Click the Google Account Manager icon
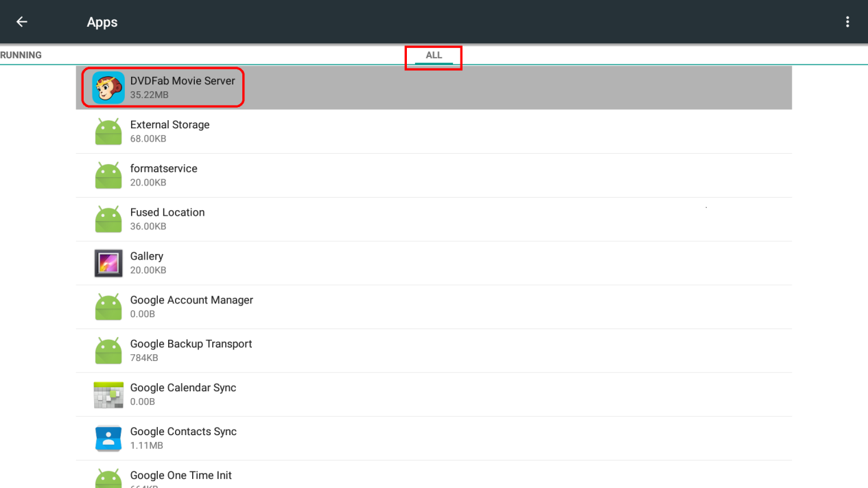 [x=108, y=307]
